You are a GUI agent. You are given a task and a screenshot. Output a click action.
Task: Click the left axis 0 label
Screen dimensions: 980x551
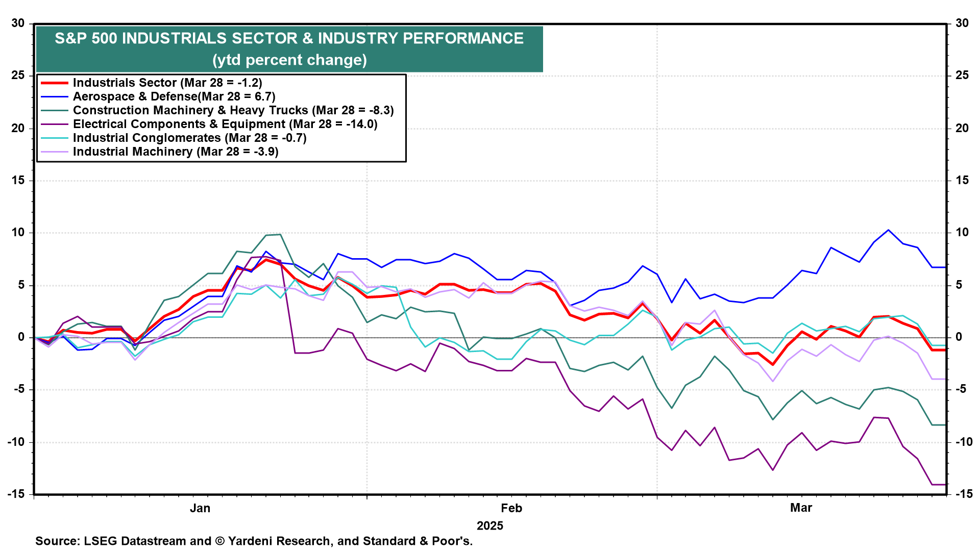point(21,337)
